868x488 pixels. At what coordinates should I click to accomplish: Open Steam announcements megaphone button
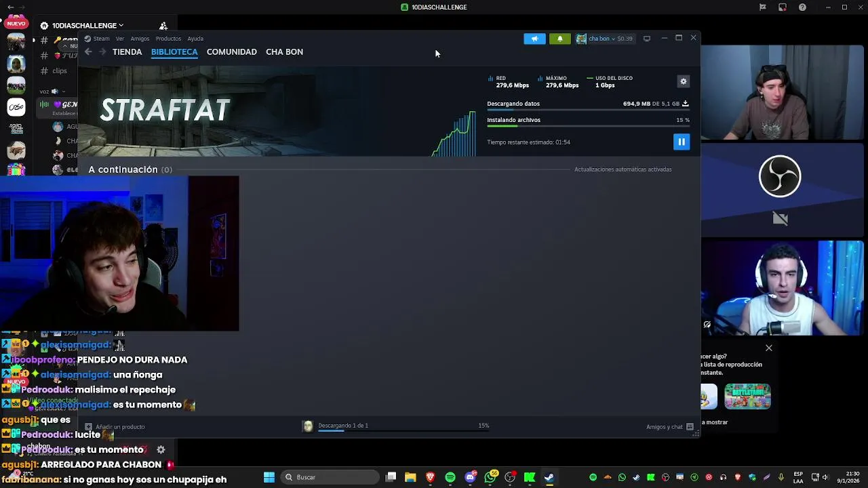(x=534, y=39)
